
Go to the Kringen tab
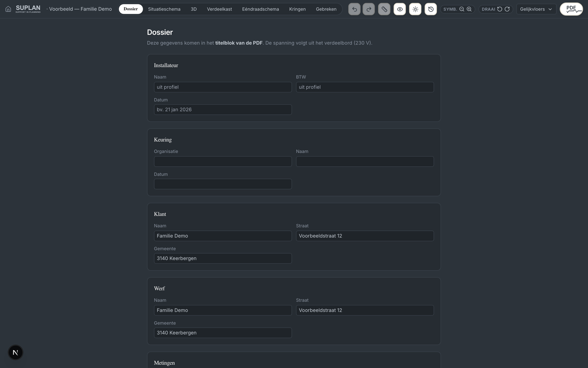click(297, 9)
